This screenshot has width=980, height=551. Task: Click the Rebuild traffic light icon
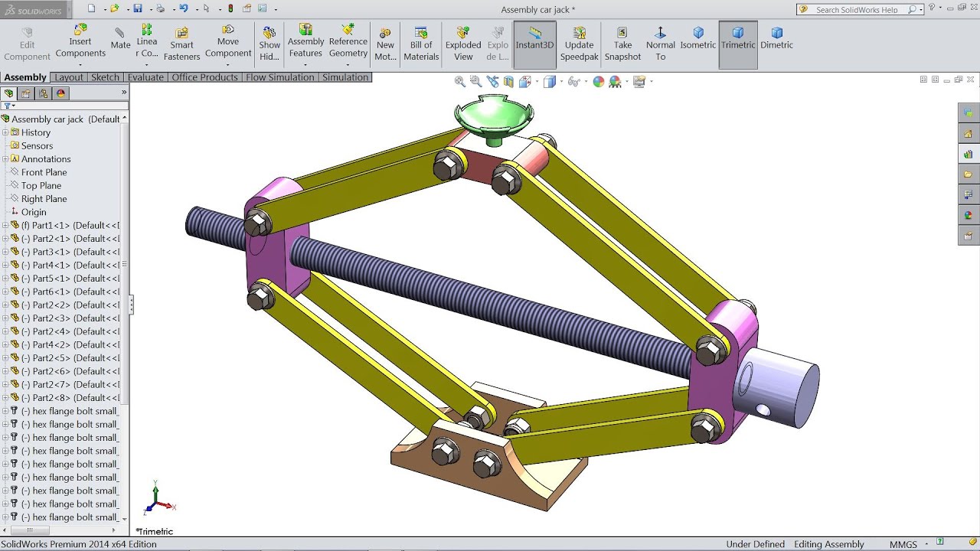click(x=230, y=8)
